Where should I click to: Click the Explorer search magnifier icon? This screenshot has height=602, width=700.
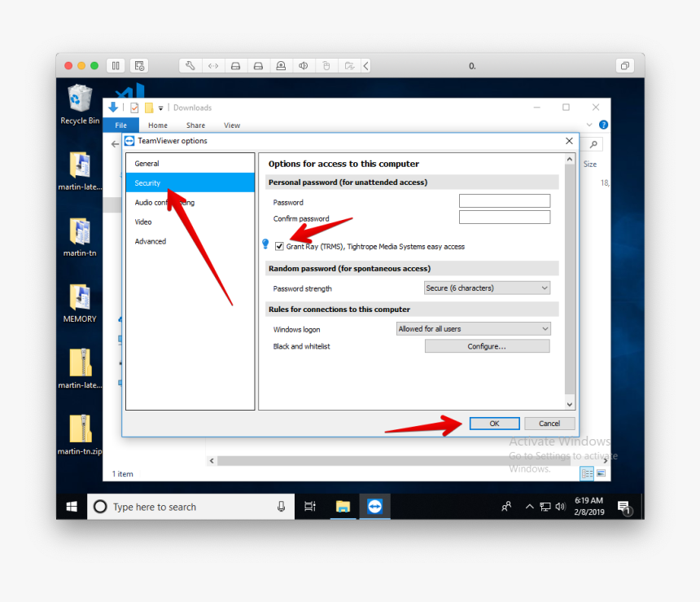point(593,144)
